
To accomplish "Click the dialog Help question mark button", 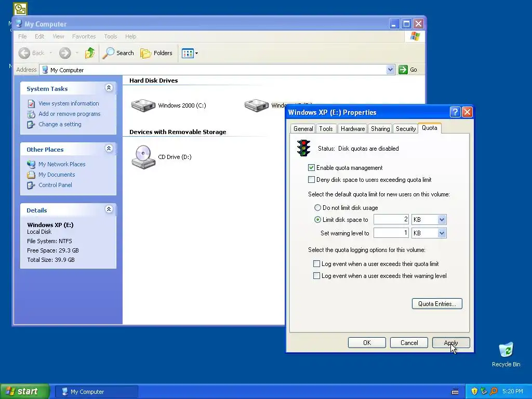I will point(455,112).
